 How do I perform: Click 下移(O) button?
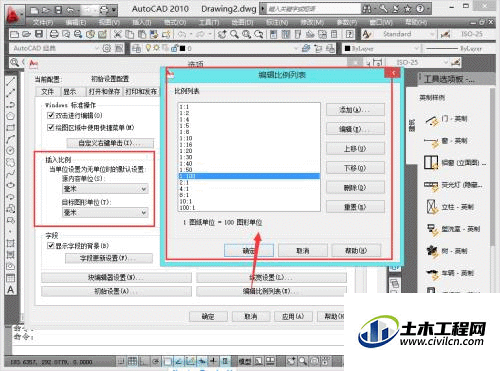tap(355, 168)
